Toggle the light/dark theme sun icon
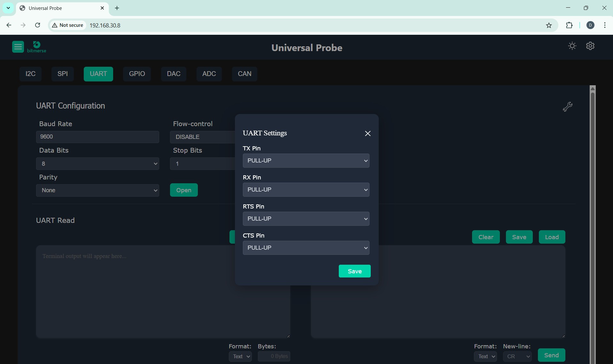613x364 pixels. coord(572,46)
